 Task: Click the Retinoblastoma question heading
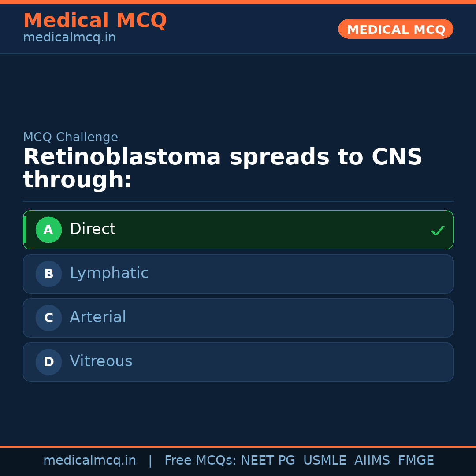coord(223,168)
